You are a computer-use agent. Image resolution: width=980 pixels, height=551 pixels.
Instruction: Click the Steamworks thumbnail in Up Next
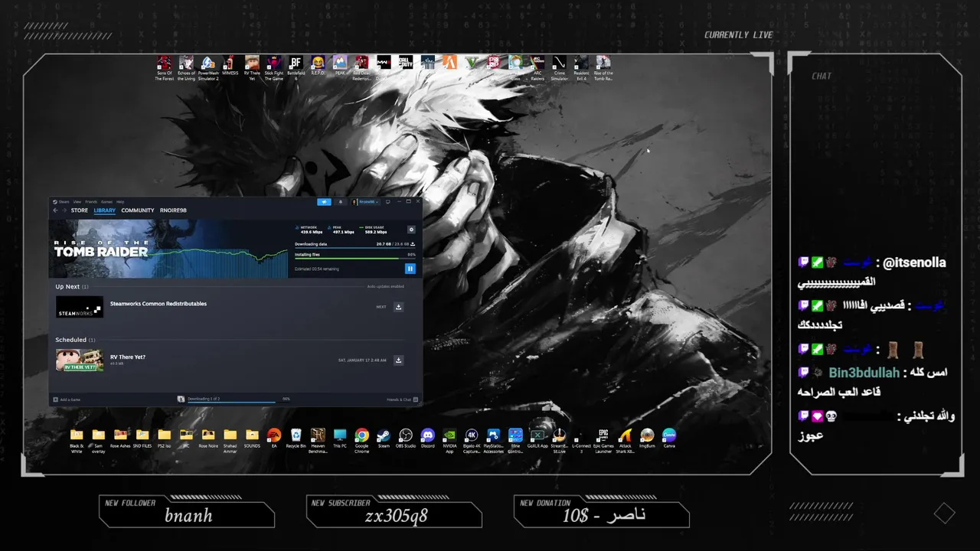click(x=79, y=307)
